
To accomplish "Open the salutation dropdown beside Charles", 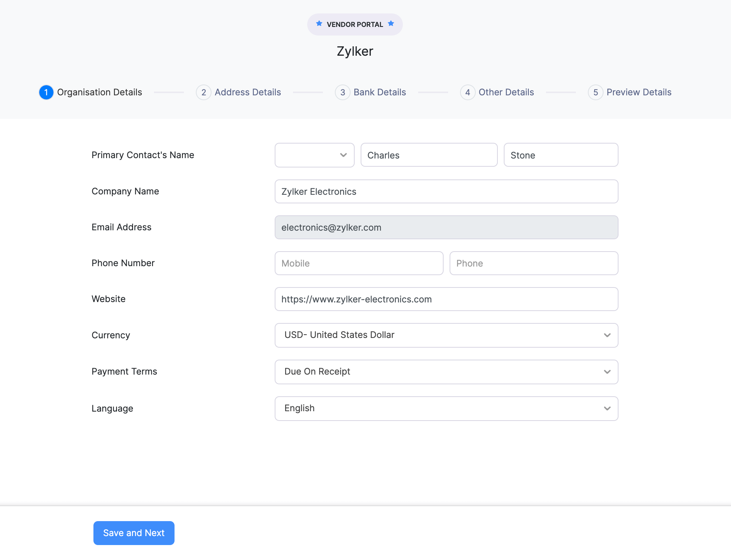I will click(x=314, y=155).
